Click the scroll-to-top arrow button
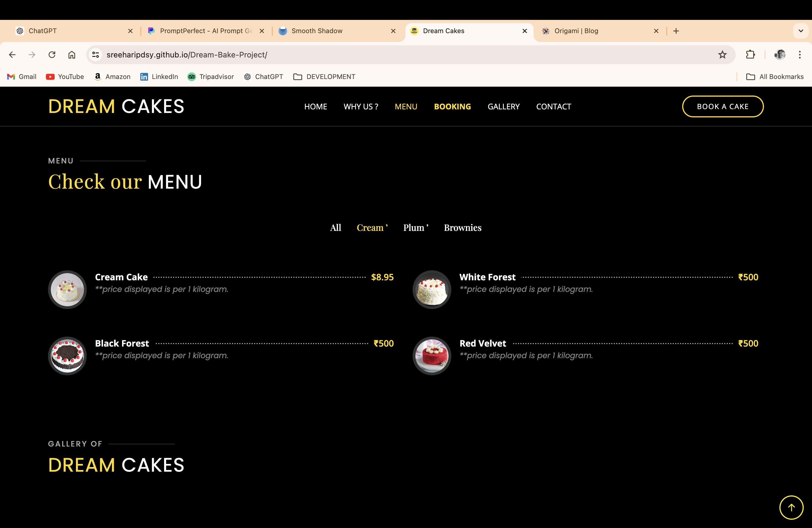812x528 pixels. click(x=791, y=507)
